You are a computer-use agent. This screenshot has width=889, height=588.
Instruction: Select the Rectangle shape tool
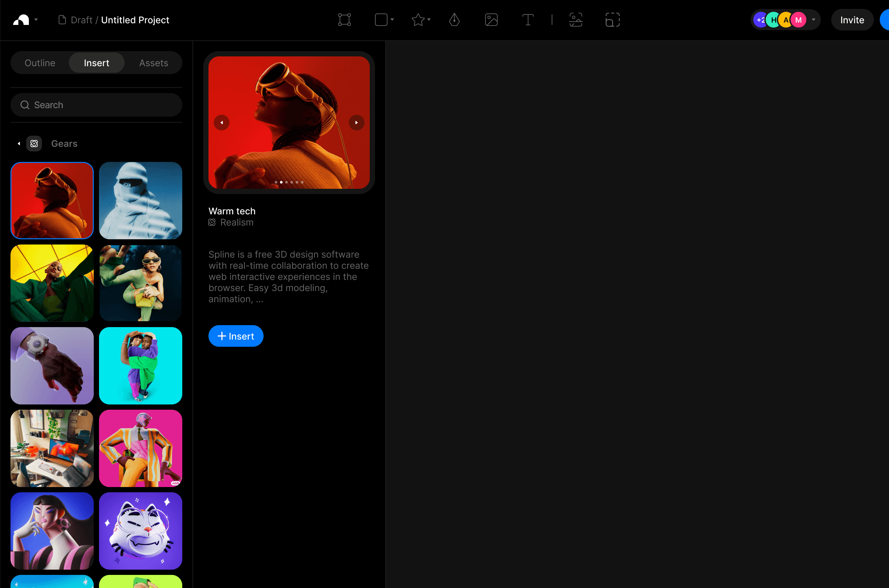point(381,20)
